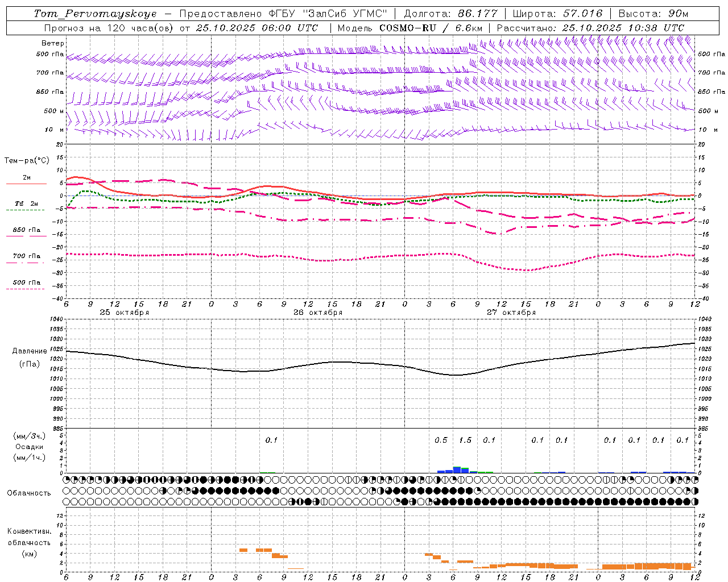Click the Облачность panel label
This screenshot has height=582, width=728.
click(x=29, y=493)
